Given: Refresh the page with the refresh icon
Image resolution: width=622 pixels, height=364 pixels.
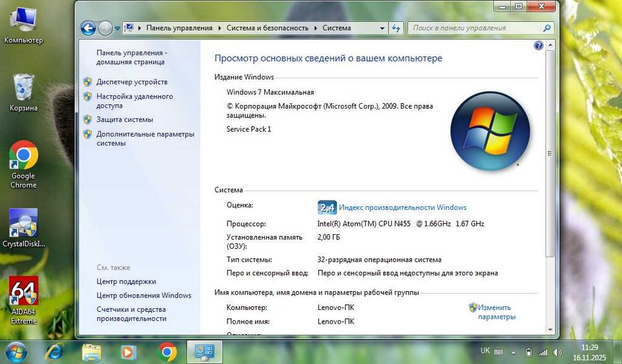Looking at the screenshot, I should point(396,28).
